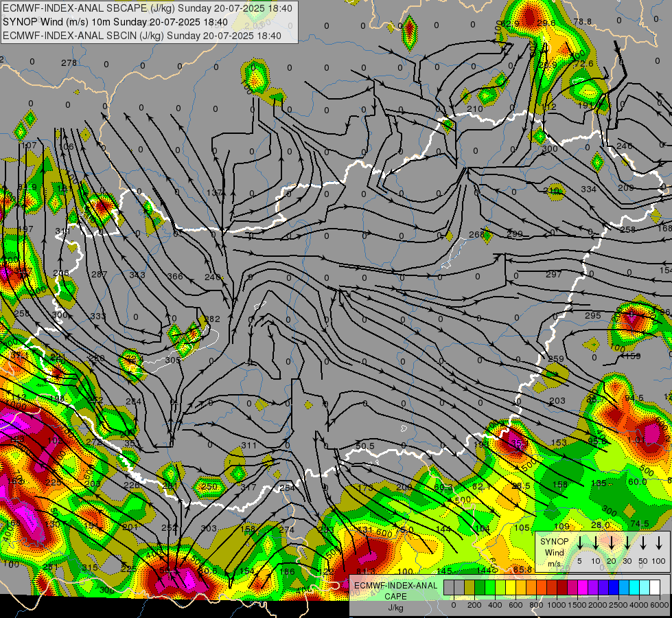Click the 135 value on the map
Image resolution: width=672 pixels, height=618 pixels.
(x=599, y=483)
